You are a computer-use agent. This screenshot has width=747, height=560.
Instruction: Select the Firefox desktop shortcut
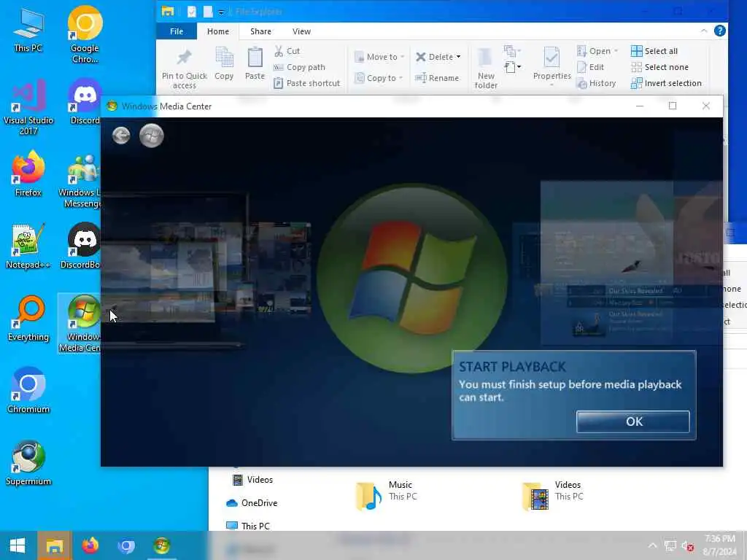[28, 174]
